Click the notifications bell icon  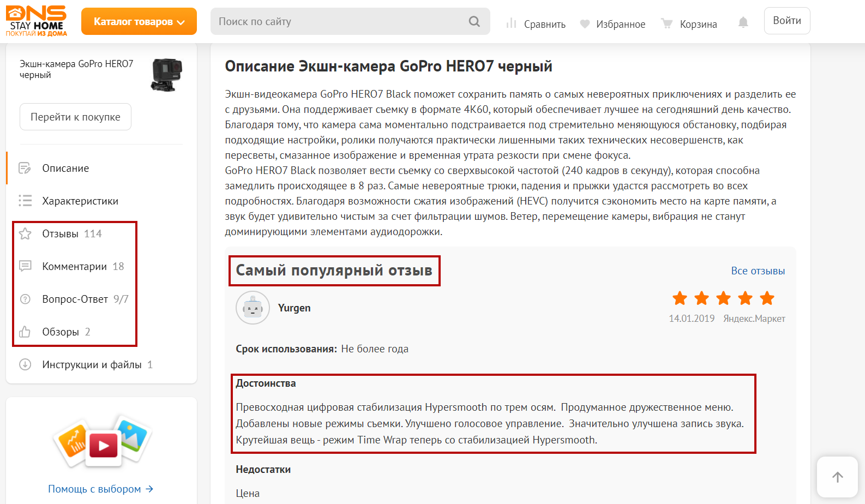[x=743, y=22]
